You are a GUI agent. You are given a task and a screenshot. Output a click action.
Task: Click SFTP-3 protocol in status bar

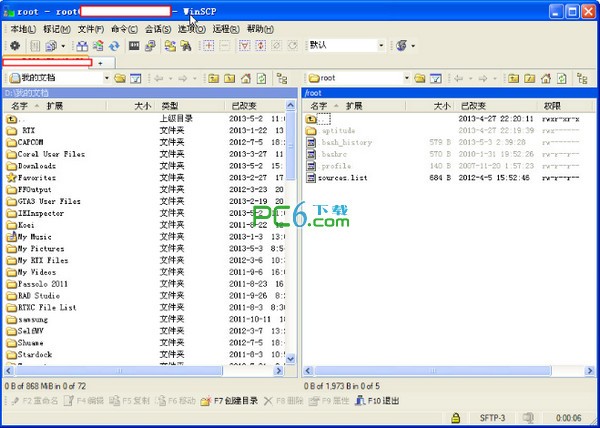tap(492, 418)
